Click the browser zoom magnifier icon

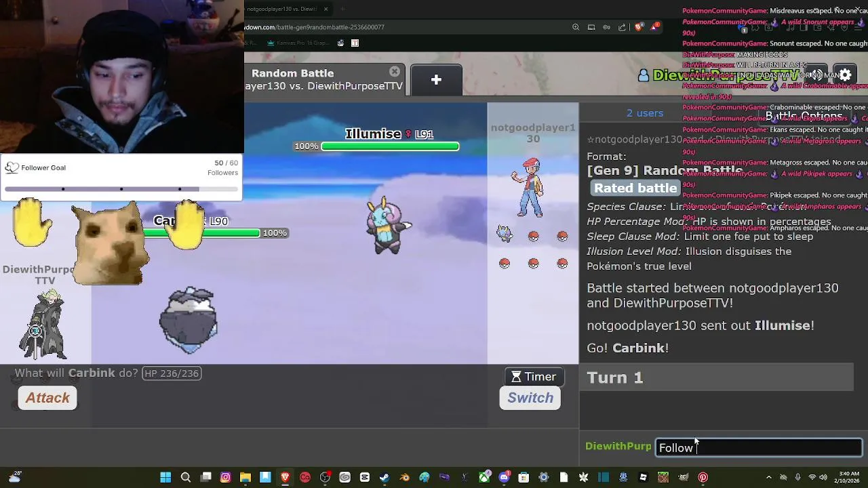coord(576,27)
